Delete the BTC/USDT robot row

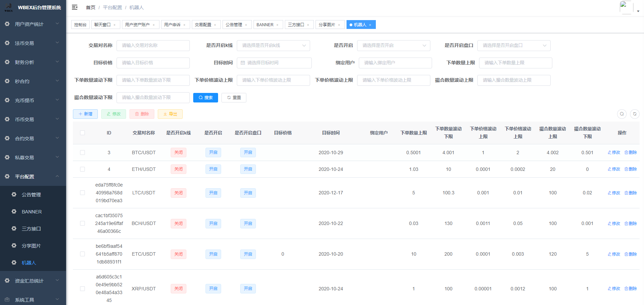(630, 152)
